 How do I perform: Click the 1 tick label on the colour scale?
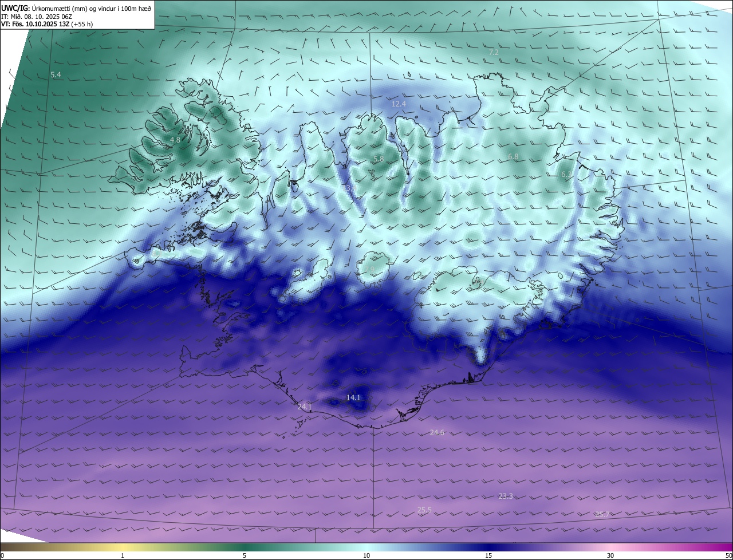(123, 555)
